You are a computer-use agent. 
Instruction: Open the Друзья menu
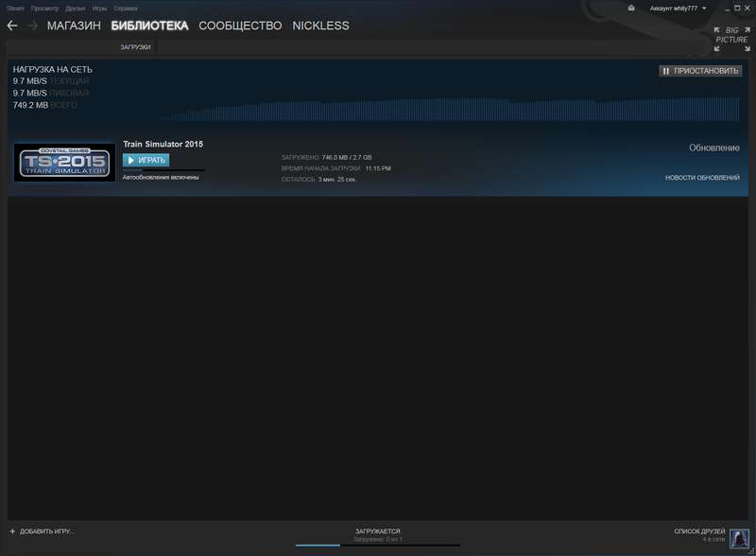tap(76, 8)
